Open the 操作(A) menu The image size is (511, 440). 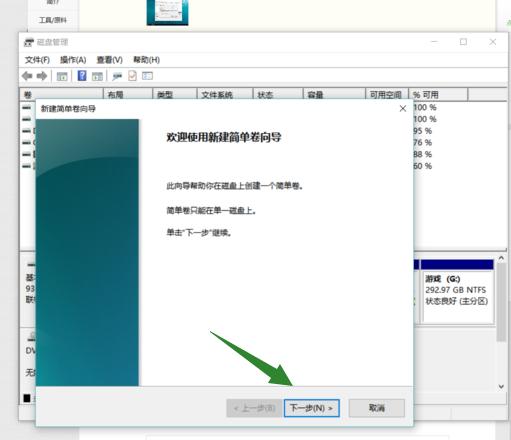click(73, 60)
